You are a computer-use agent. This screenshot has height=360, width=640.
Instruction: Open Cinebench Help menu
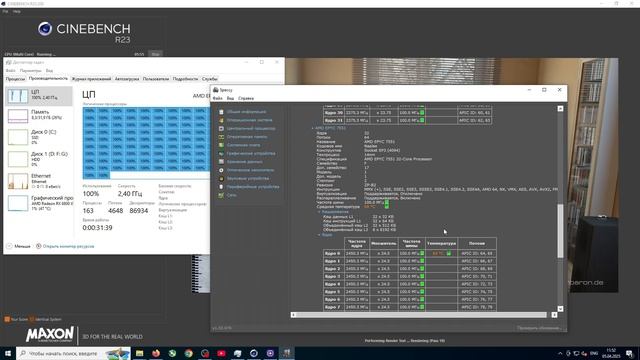(x=17, y=11)
